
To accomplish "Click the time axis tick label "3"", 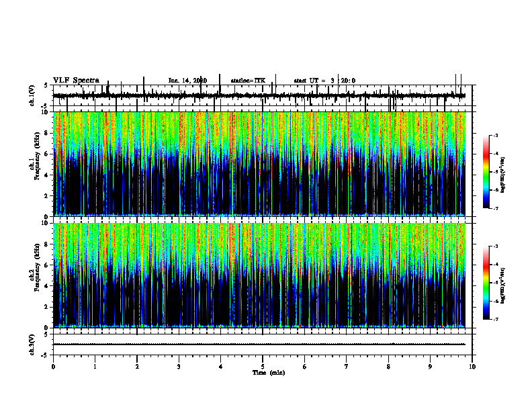I will [179, 367].
